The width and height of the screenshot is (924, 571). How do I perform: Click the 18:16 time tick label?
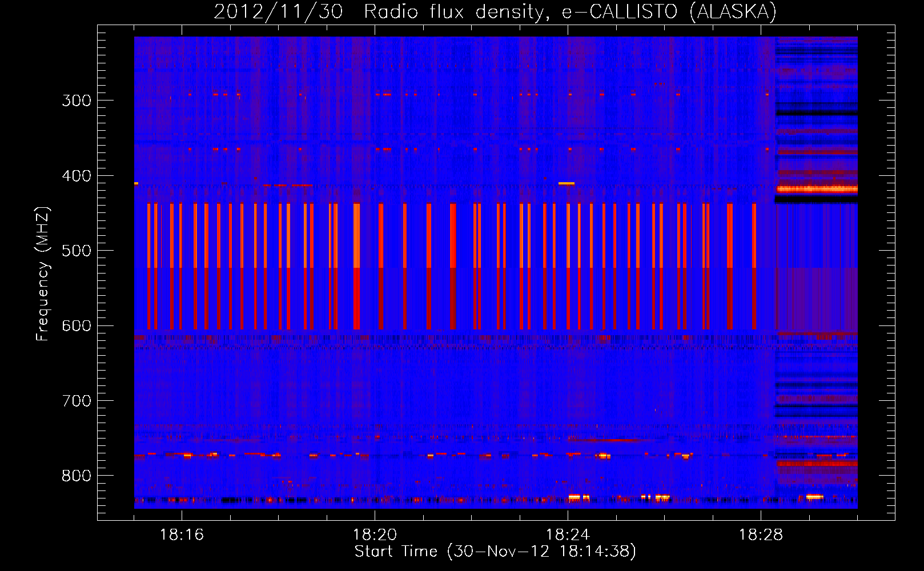[182, 535]
